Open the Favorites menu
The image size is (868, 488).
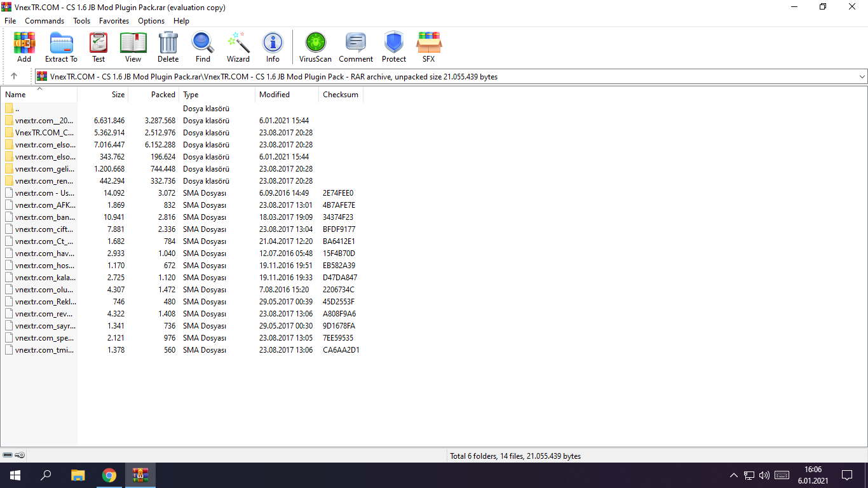114,21
